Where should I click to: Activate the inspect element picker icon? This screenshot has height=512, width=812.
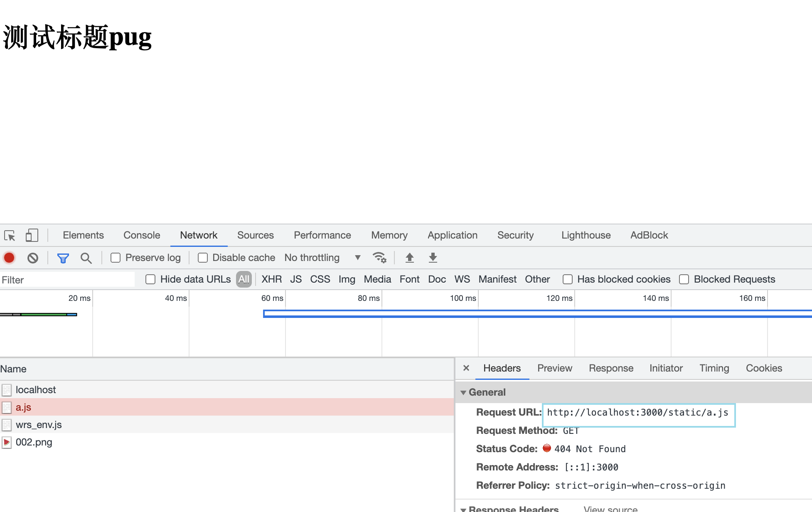pos(10,236)
